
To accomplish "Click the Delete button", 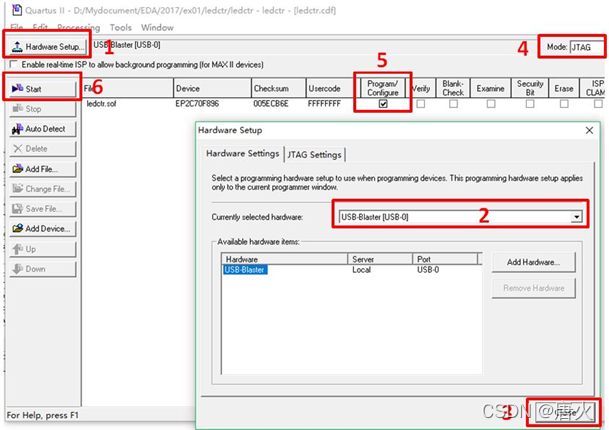I will click(x=42, y=149).
